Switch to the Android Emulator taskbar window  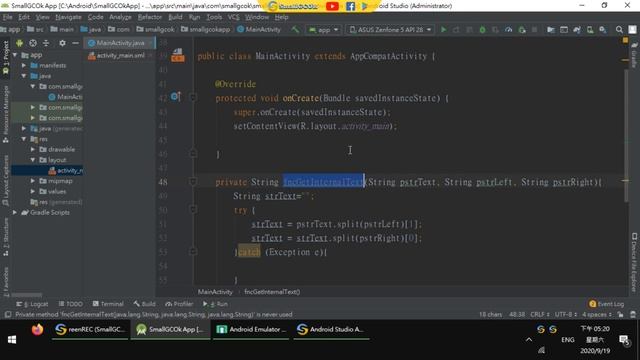[x=251, y=329]
